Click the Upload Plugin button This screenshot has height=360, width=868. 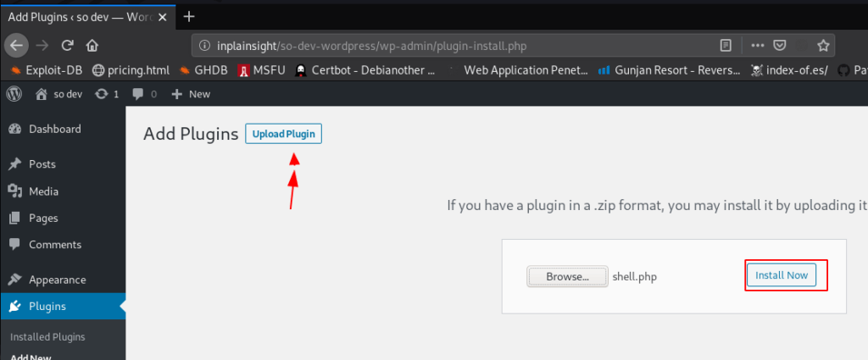(283, 134)
